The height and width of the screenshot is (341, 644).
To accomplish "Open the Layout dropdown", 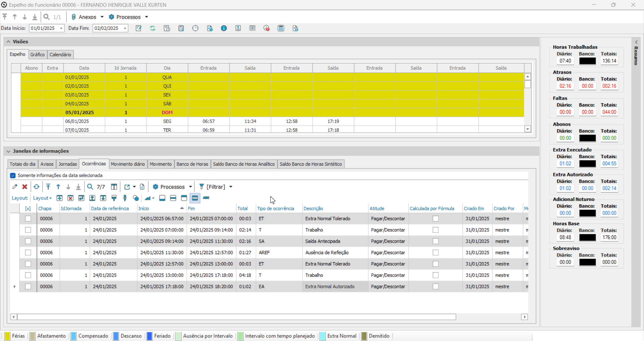I will tap(42, 198).
